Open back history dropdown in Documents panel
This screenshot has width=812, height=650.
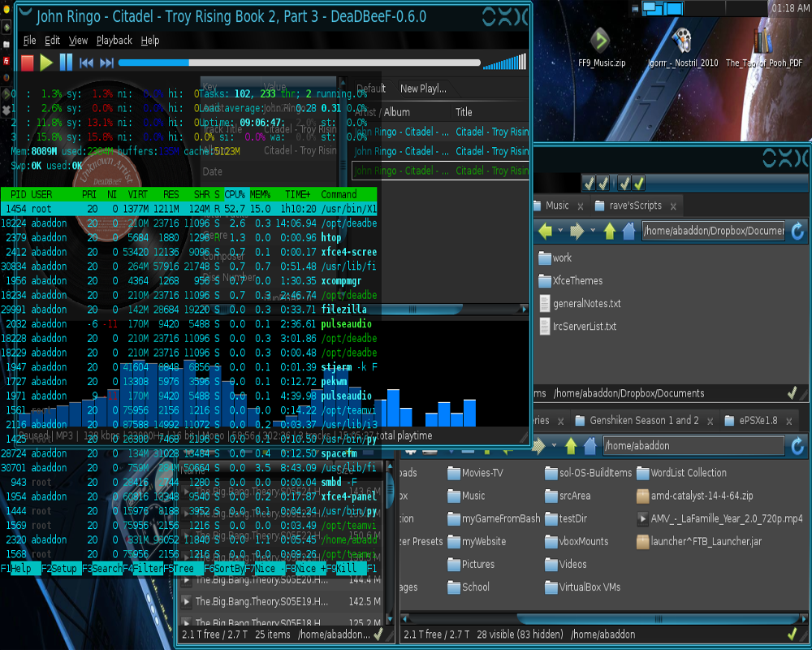point(560,230)
